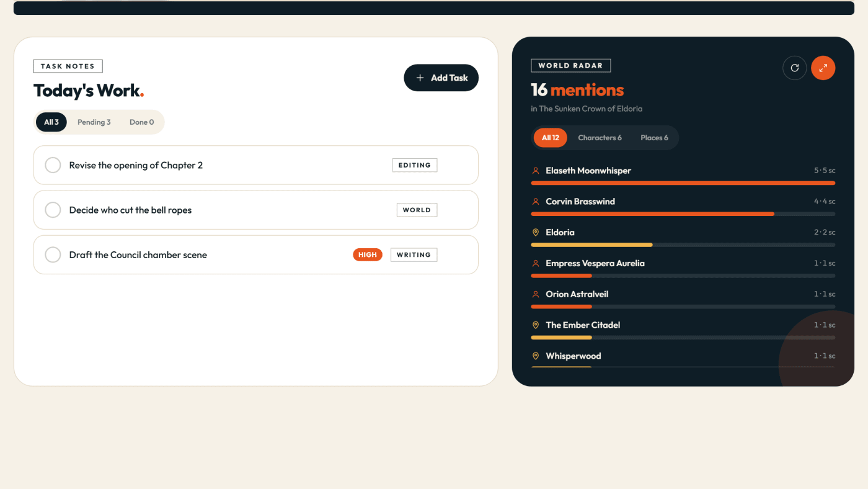868x489 pixels.
Task: Click the location pin icon beside Eldoria
Action: tap(536, 233)
